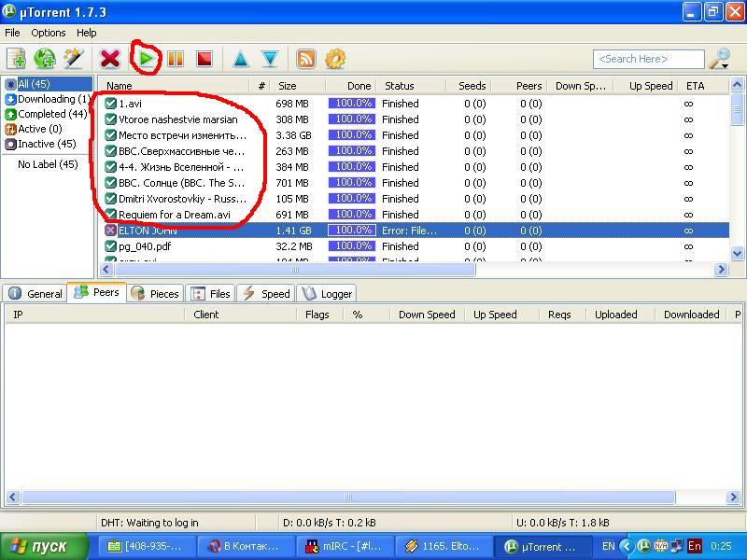The width and height of the screenshot is (747, 560).
Task: Sort torrents by the Seeds column header
Action: coord(469,86)
